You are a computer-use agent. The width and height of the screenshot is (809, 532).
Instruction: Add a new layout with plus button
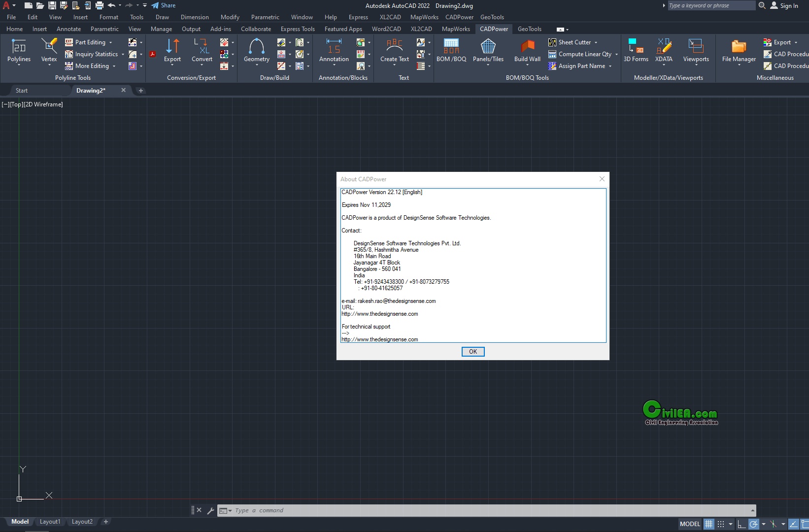pos(105,522)
